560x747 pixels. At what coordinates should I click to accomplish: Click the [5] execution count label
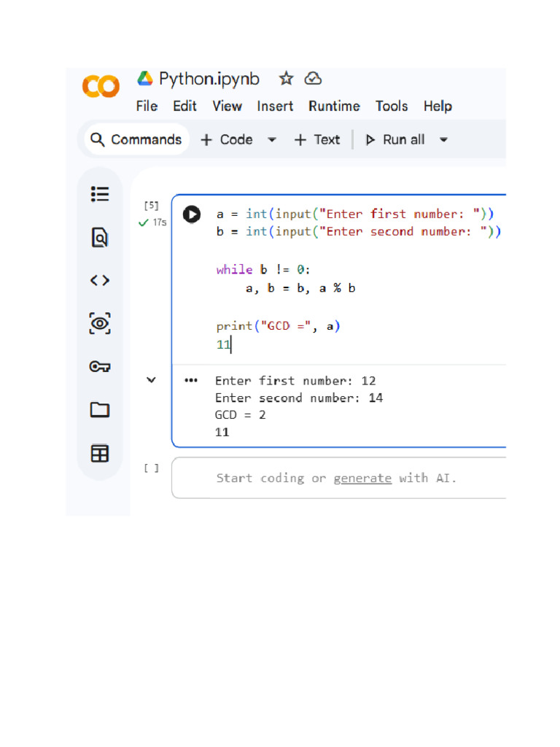coord(152,205)
